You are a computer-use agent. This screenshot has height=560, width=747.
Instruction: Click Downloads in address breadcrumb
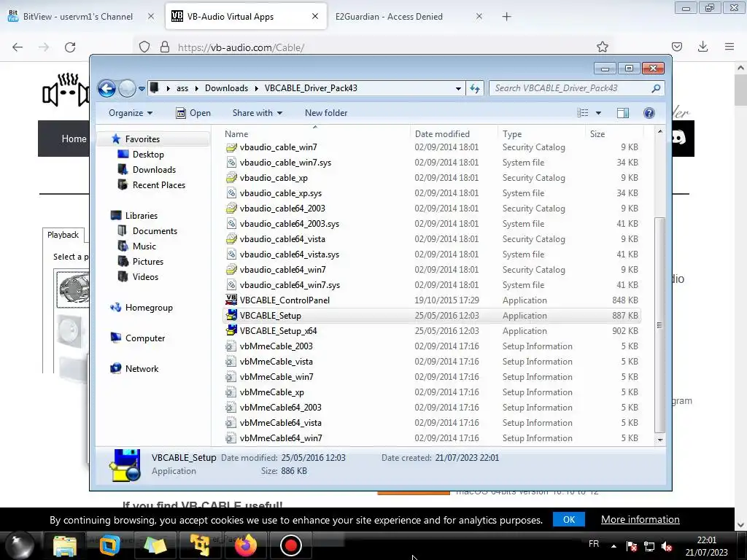(226, 88)
